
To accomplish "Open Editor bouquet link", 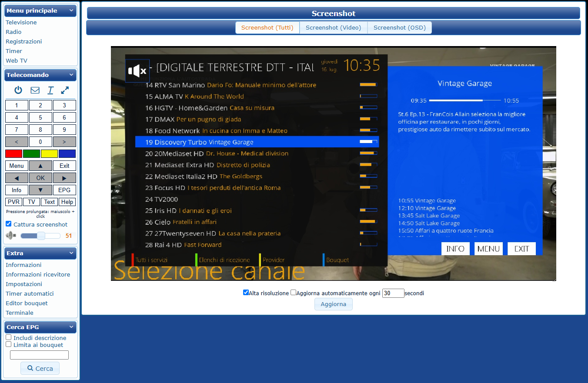I will point(27,303).
